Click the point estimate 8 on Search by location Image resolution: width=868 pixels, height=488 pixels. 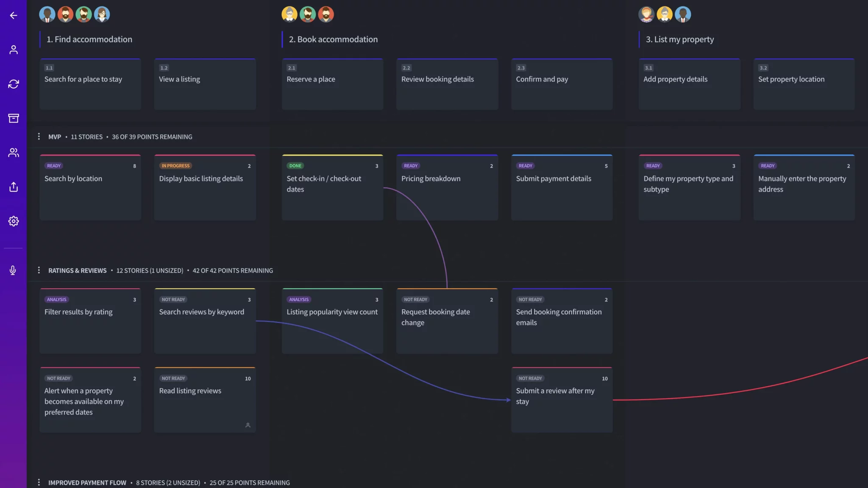click(x=134, y=166)
